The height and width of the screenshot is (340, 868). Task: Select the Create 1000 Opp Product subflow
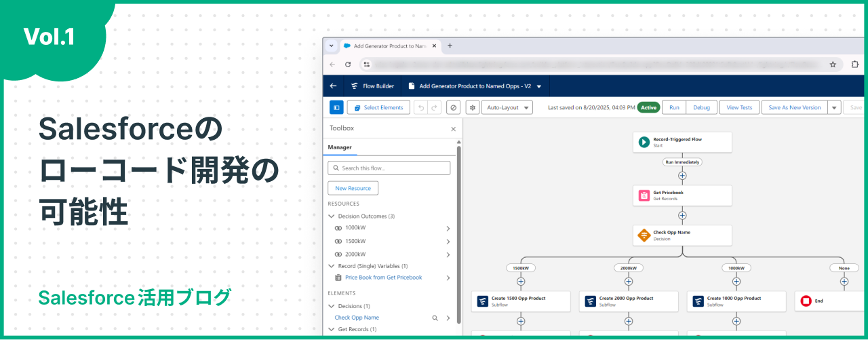736,301
